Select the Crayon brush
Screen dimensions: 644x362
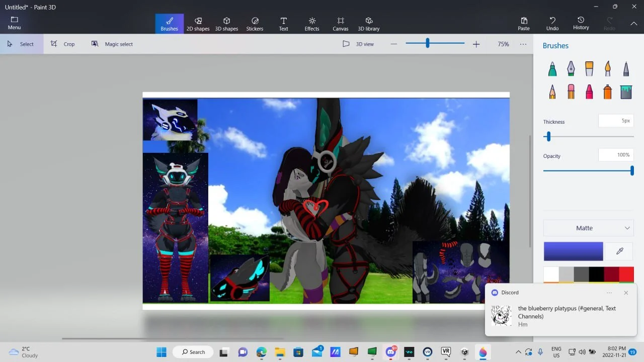coord(589,92)
